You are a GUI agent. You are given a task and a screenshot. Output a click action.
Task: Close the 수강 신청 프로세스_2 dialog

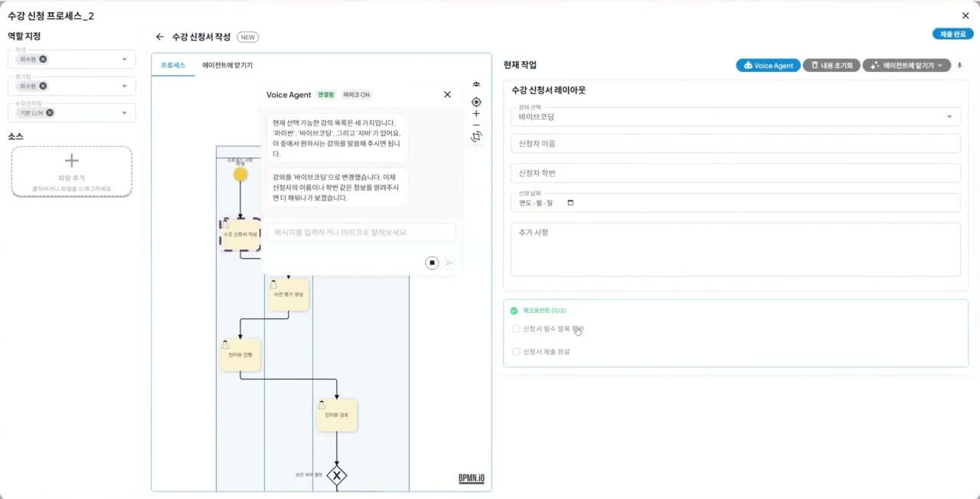coord(965,16)
